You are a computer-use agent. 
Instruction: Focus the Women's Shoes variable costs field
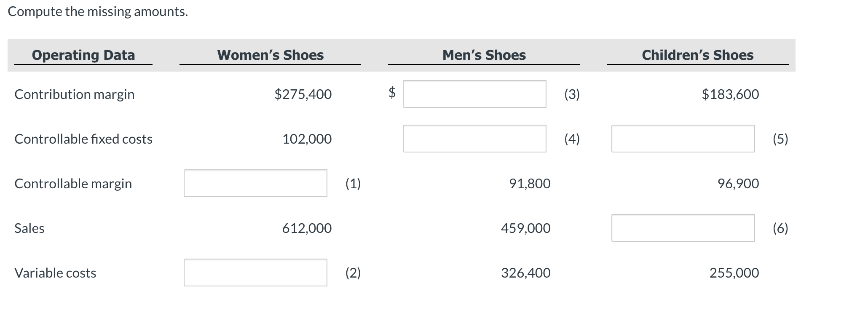pyautogui.click(x=255, y=273)
